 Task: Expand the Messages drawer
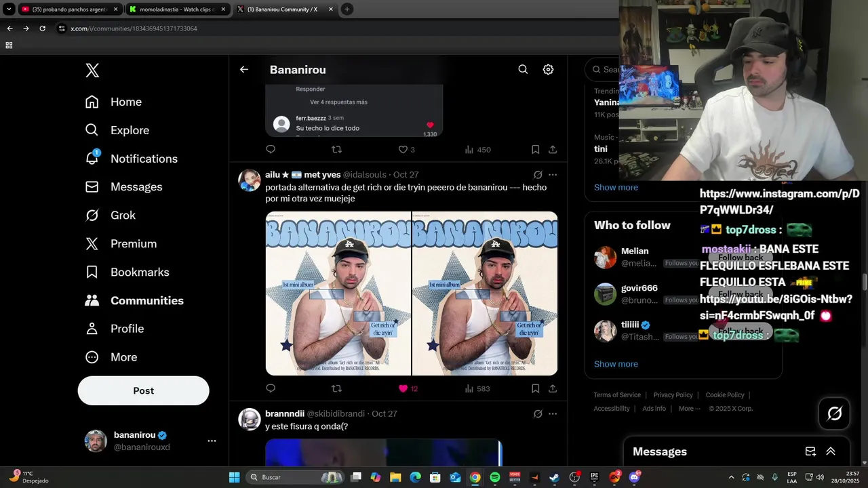point(831,451)
